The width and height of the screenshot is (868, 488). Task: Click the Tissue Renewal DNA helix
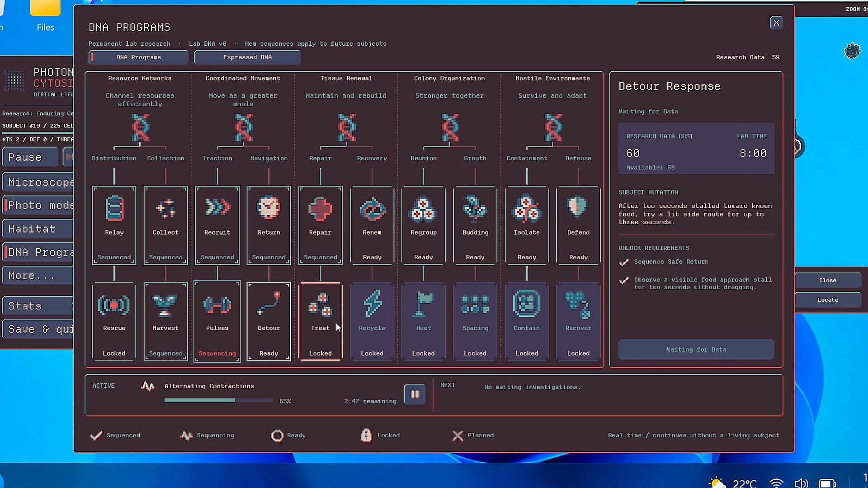346,127
